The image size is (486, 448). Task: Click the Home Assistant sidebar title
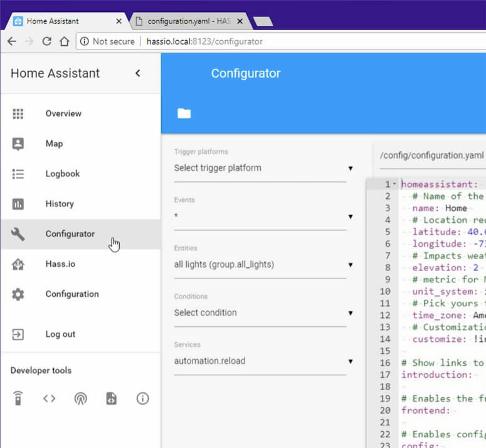[x=55, y=73]
